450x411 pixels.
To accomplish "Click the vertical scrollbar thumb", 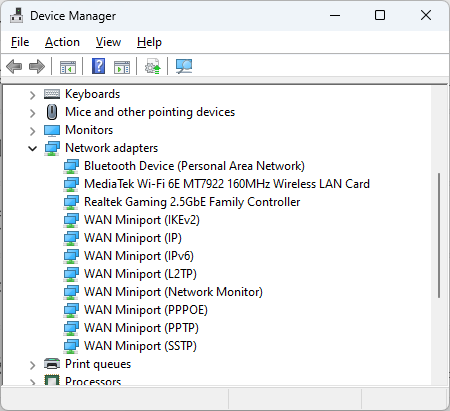I will click(x=439, y=235).
